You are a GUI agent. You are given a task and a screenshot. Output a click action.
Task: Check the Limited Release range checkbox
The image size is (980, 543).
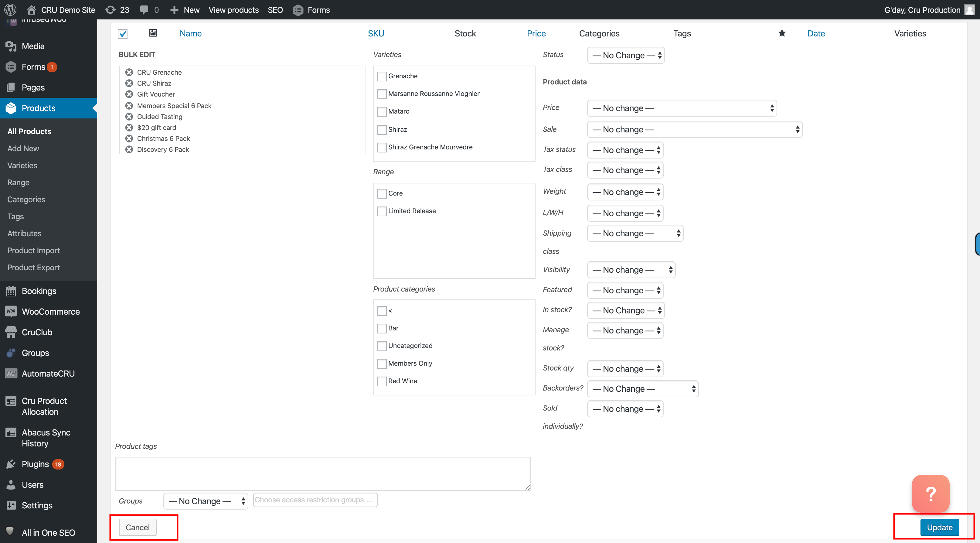(x=382, y=211)
